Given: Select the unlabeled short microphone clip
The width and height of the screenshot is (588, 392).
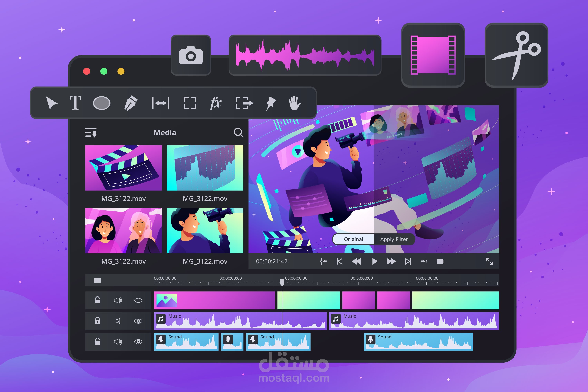Looking at the screenshot, I should pyautogui.click(x=232, y=342).
